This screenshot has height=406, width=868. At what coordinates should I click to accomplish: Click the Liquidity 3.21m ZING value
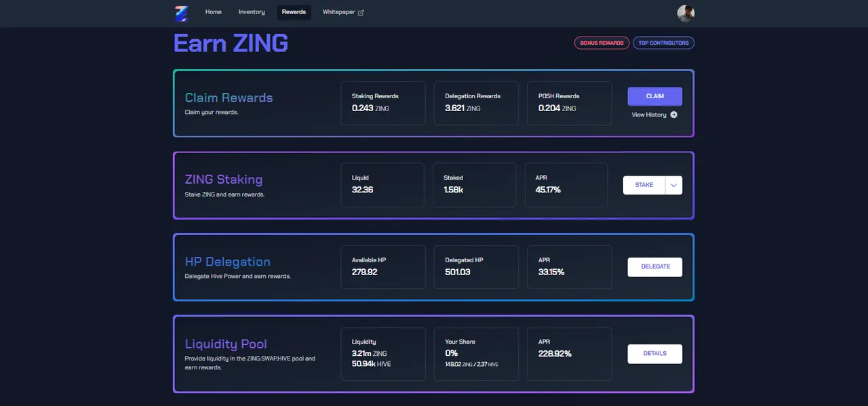tap(369, 353)
